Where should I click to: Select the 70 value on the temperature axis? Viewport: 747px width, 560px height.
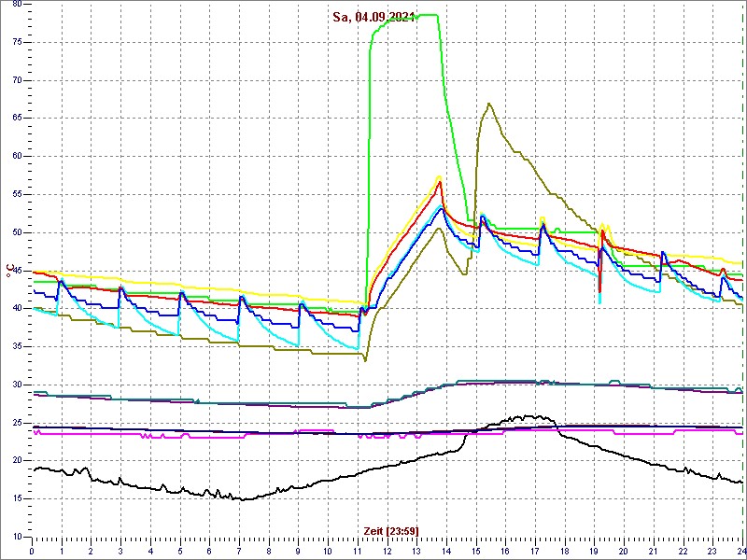point(17,80)
